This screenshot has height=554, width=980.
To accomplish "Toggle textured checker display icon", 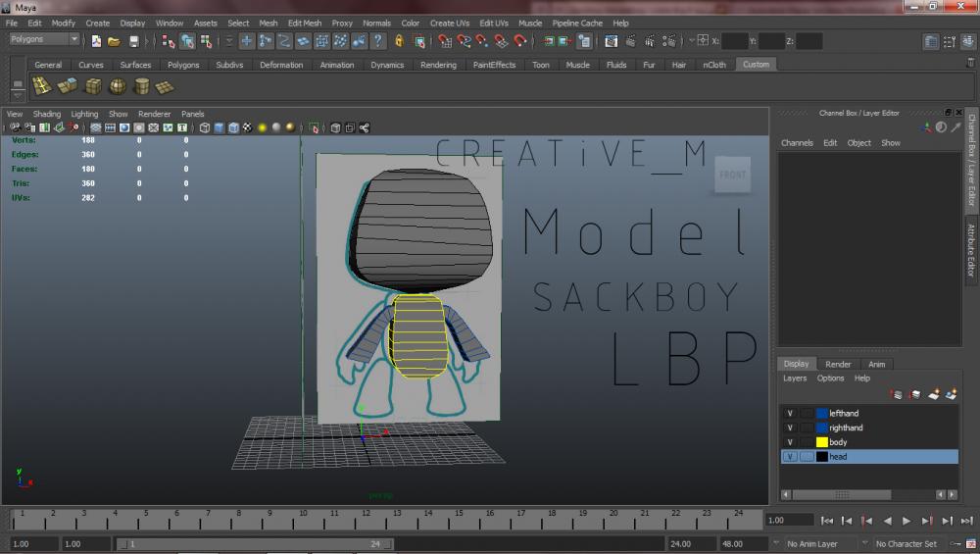I will pos(248,127).
